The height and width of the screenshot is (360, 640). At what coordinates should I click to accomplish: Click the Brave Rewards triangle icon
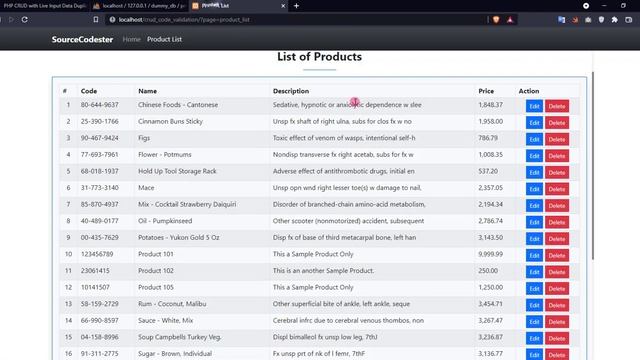[x=510, y=20]
